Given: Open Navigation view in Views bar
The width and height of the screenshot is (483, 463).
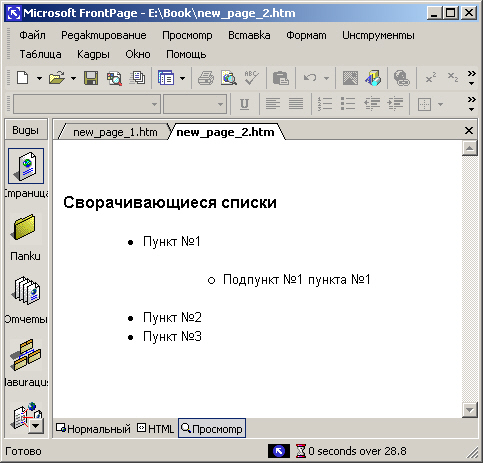Looking at the screenshot, I should tap(26, 363).
